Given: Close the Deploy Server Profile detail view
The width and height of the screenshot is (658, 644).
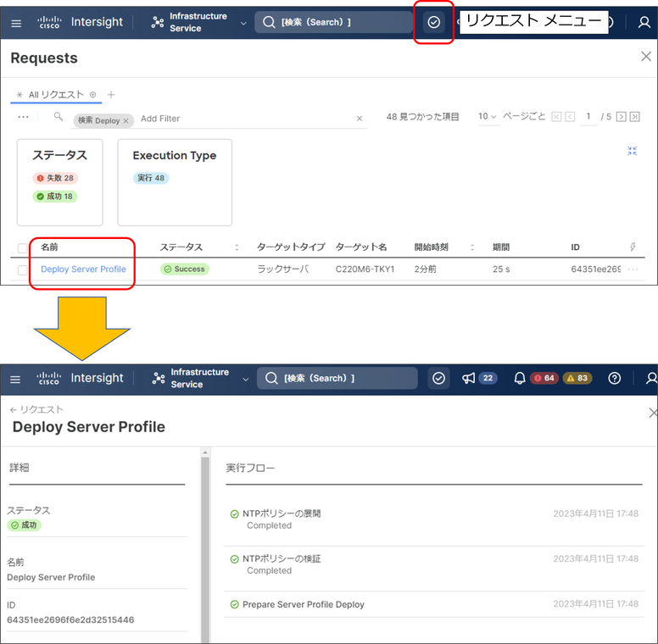Looking at the screenshot, I should tap(653, 413).
